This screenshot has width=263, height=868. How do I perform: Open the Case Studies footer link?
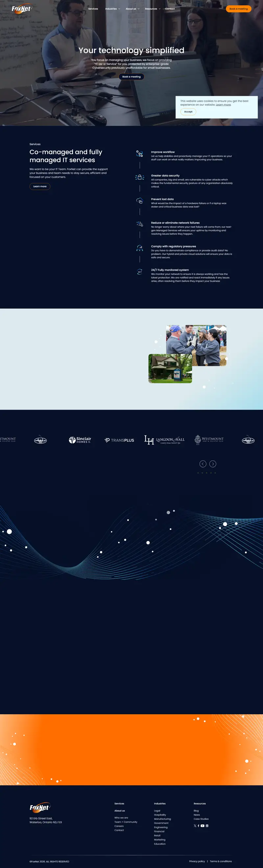coord(201,819)
